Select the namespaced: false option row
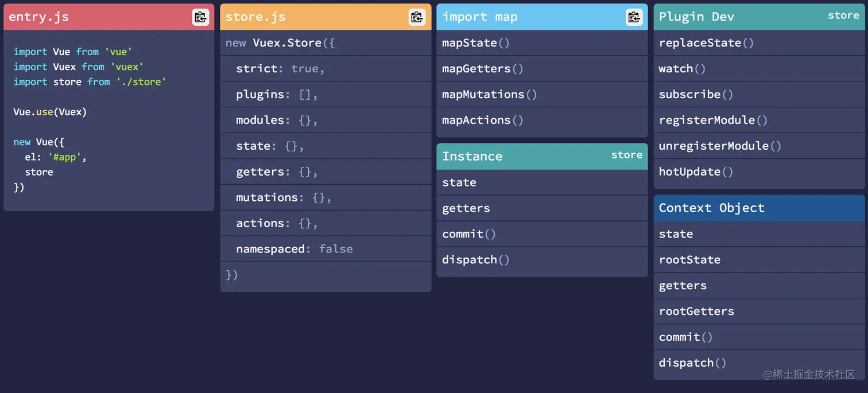Screen dimensions: 868x393 (325, 250)
